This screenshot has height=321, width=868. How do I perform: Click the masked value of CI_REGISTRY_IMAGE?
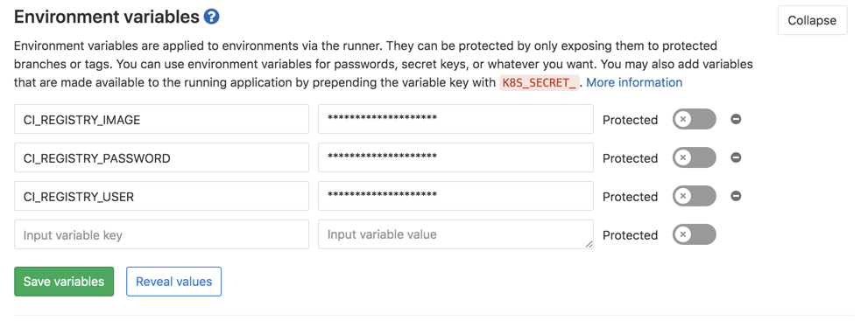[455, 119]
